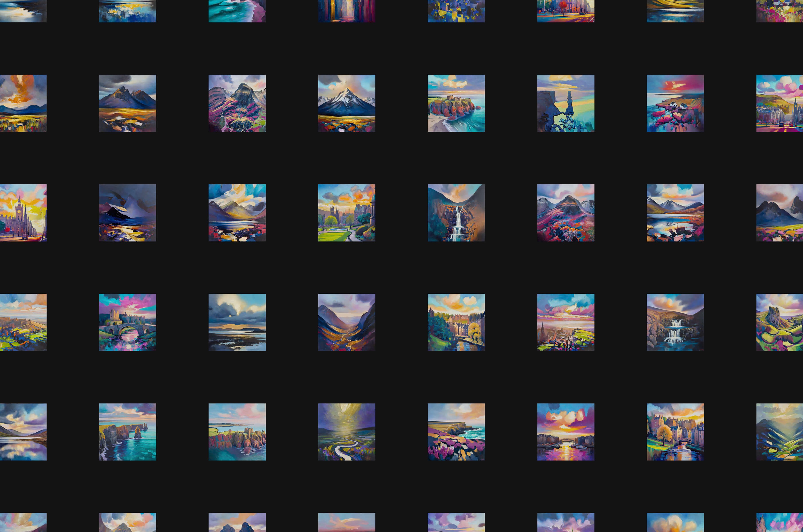
Task: Click the tall waterfall in gorge painting
Action: point(456,213)
